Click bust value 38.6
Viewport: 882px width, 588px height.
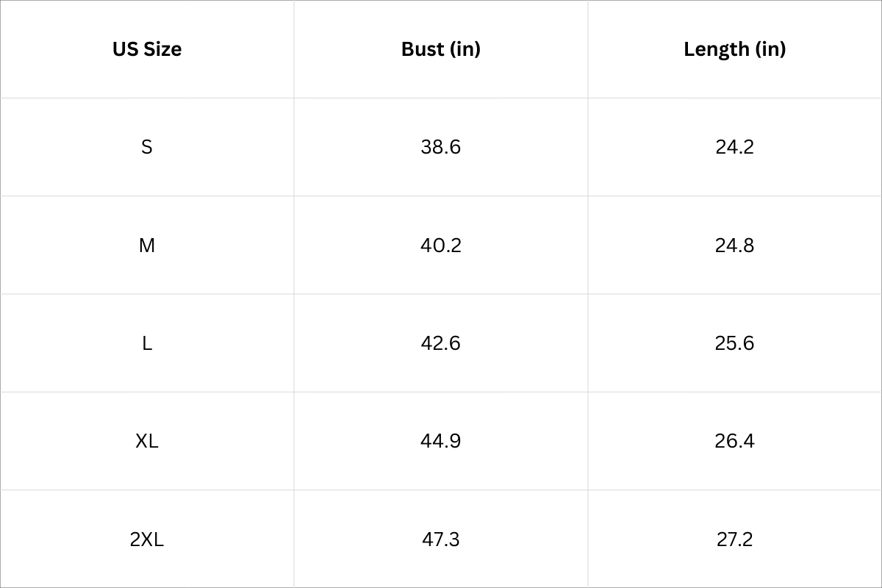(441, 147)
